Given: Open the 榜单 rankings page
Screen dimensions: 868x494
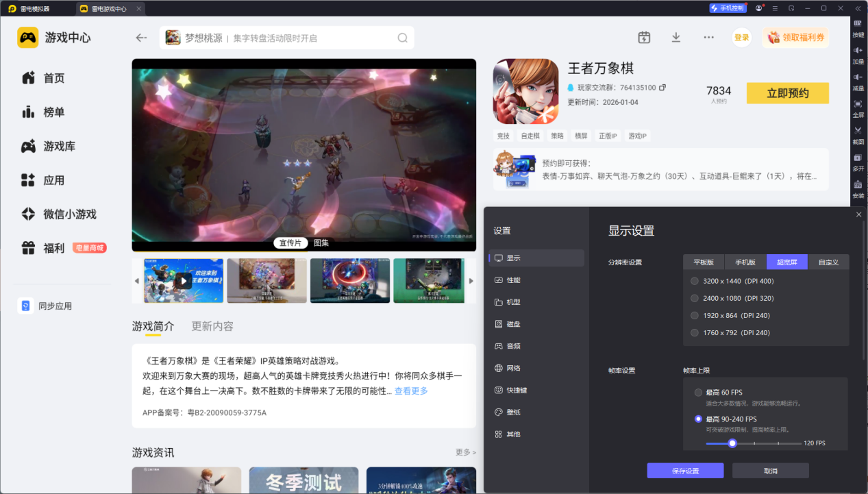Looking at the screenshot, I should click(43, 112).
